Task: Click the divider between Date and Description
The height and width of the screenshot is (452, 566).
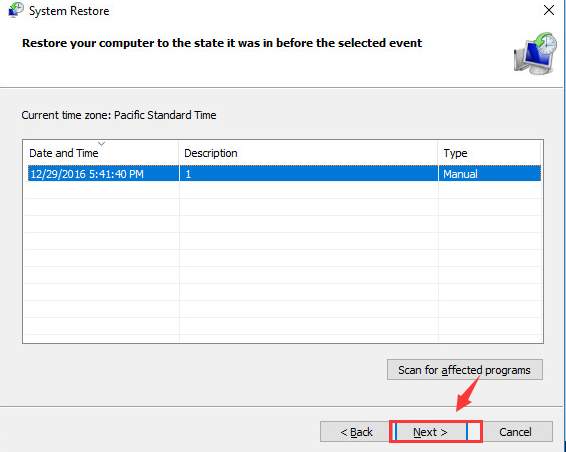Action: click(x=179, y=153)
